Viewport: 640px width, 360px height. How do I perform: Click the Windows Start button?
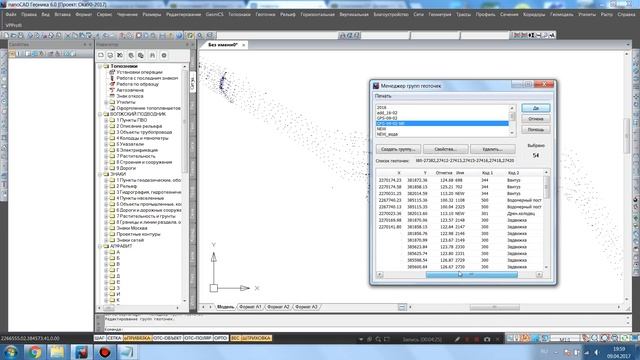(x=11, y=352)
